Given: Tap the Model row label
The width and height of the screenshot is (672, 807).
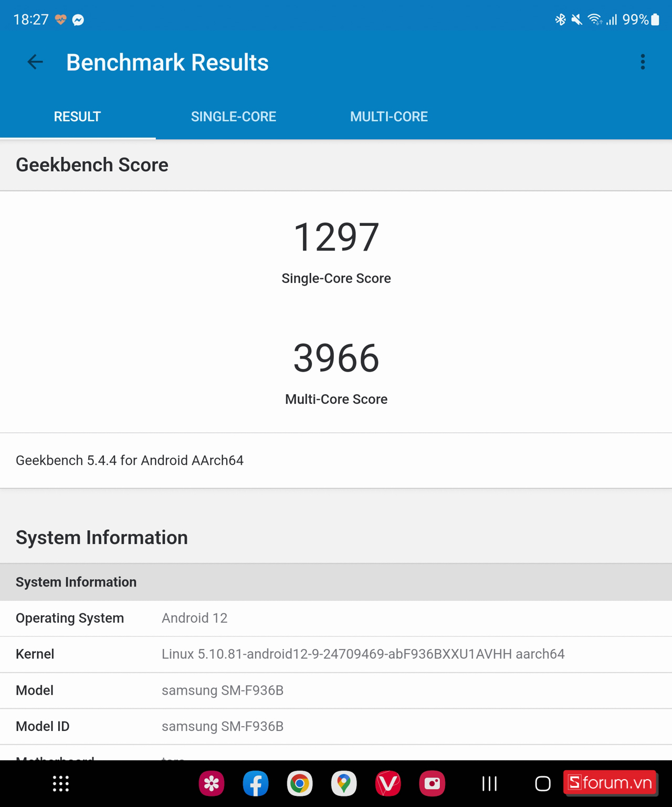Looking at the screenshot, I should 35,690.
